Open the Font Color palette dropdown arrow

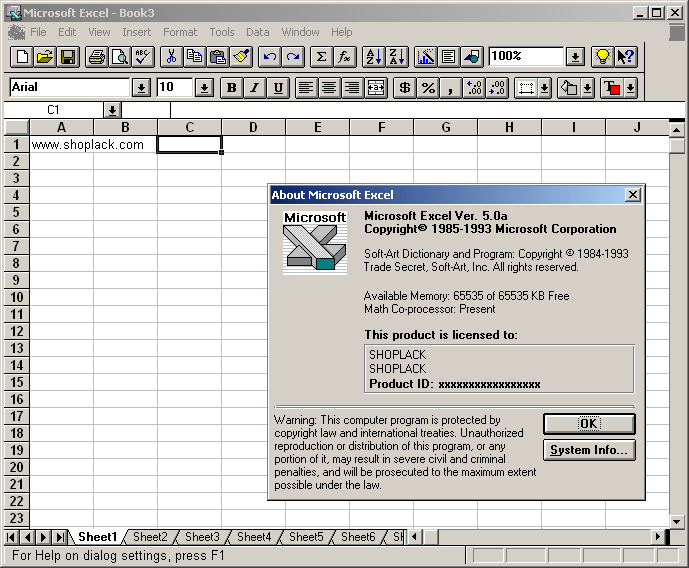coord(631,88)
